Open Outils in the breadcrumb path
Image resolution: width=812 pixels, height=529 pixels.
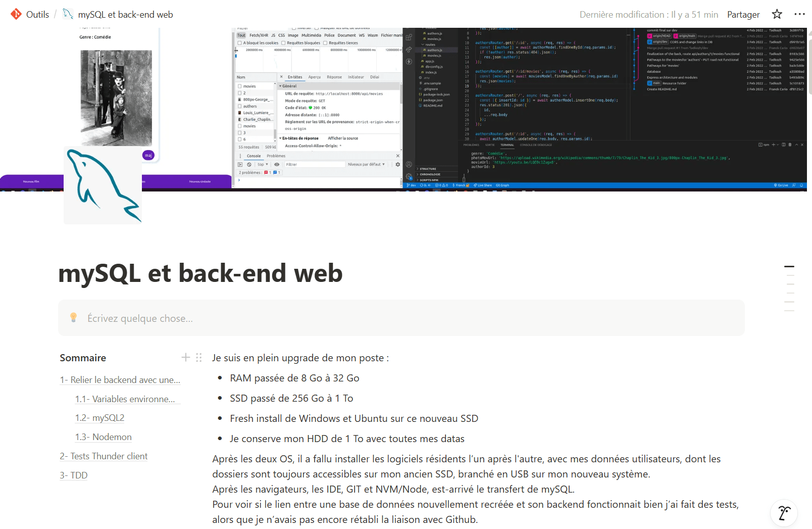37,15
